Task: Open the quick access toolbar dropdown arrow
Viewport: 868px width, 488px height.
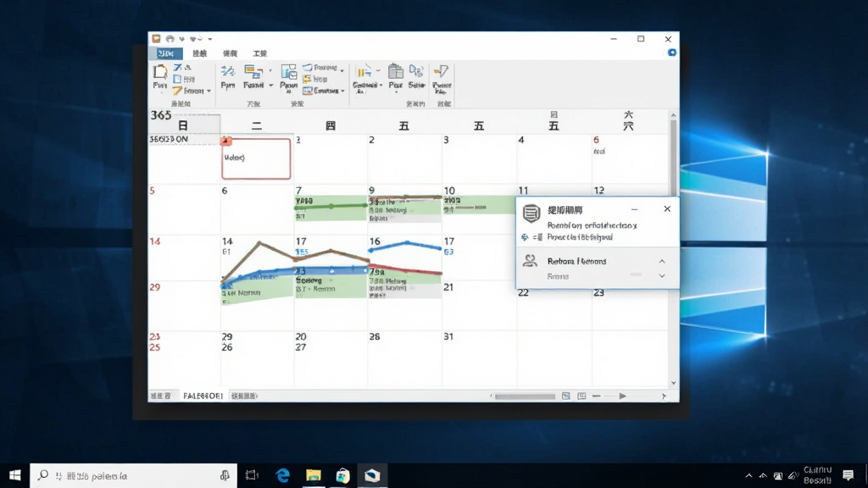Action: pyautogui.click(x=210, y=39)
